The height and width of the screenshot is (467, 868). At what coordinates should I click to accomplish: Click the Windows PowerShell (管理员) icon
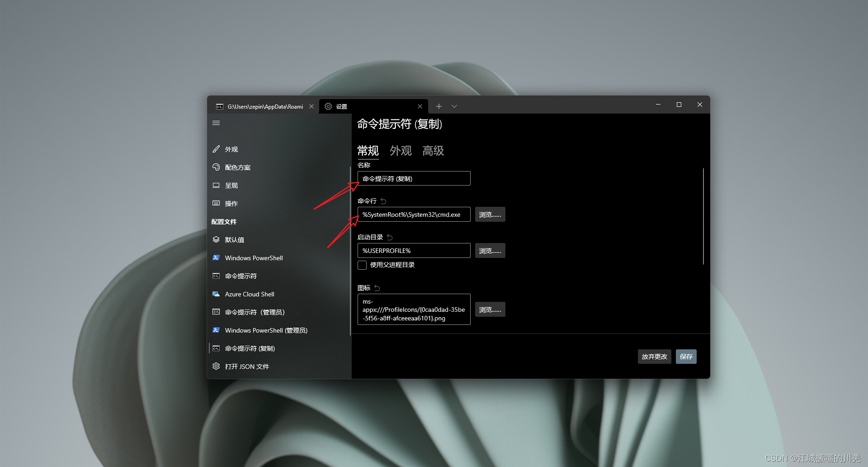pyautogui.click(x=216, y=330)
